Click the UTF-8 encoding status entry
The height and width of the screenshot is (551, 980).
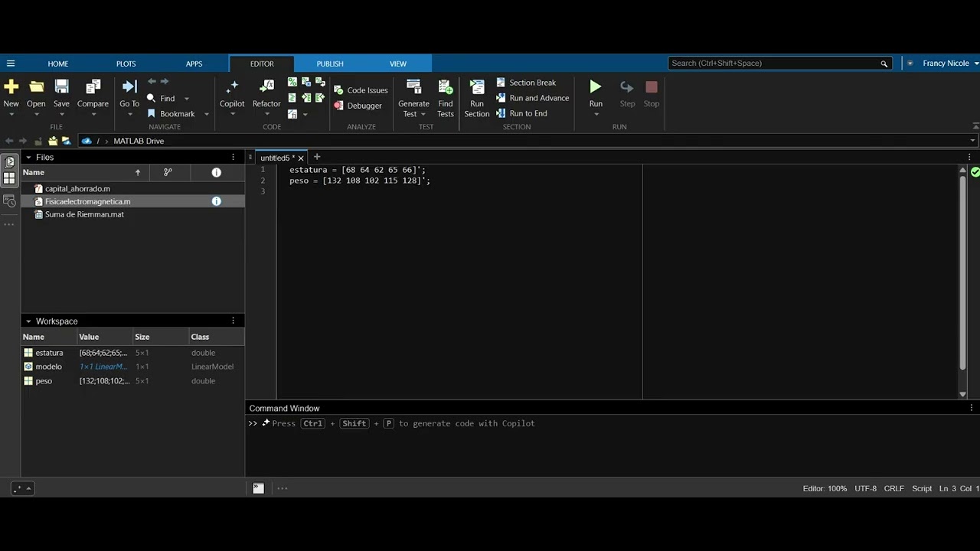click(865, 488)
